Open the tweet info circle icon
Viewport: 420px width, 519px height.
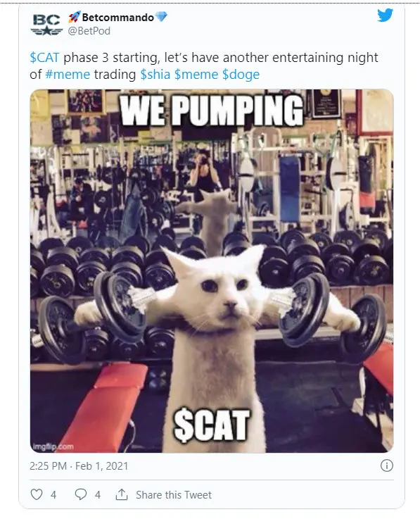pyautogui.click(x=387, y=465)
